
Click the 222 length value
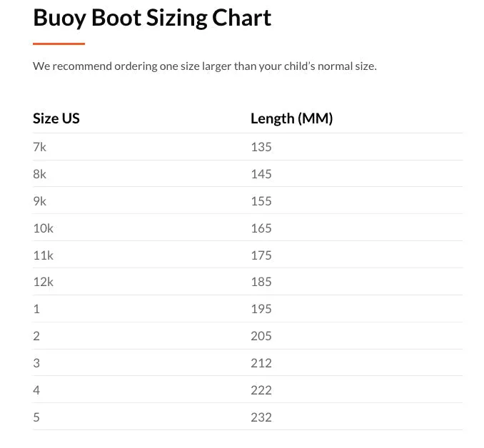(x=261, y=390)
